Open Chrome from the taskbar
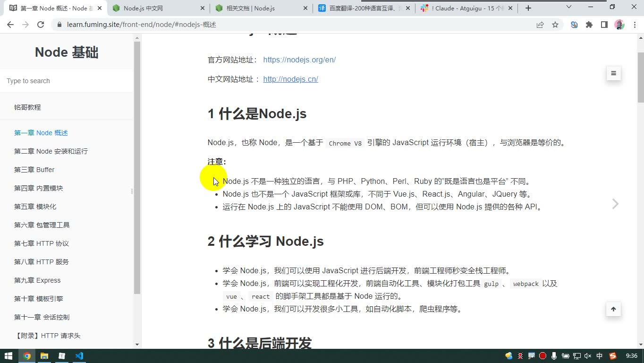The image size is (644, 363). coord(27,356)
